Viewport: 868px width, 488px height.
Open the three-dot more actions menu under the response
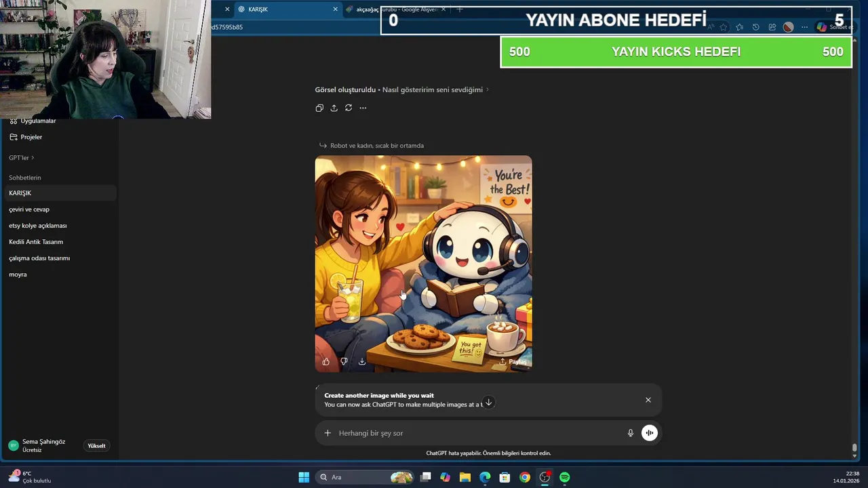(363, 108)
